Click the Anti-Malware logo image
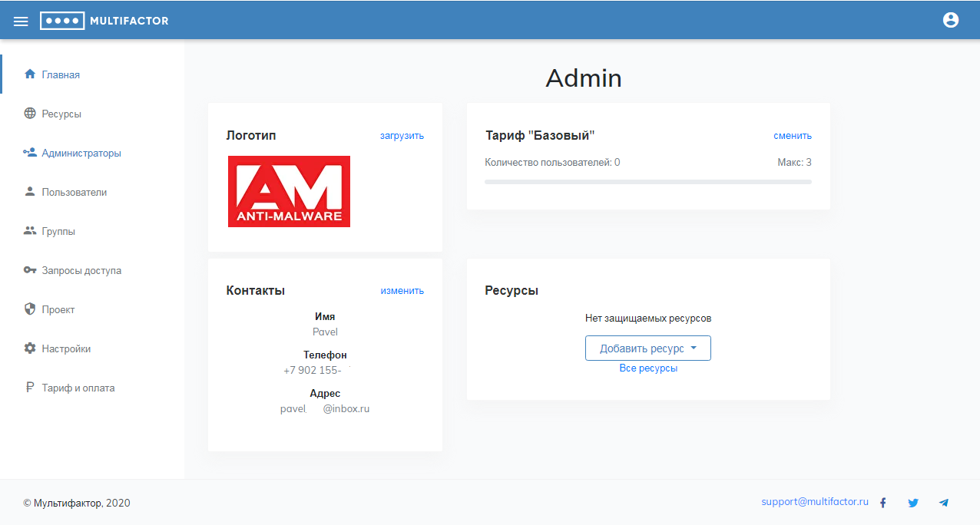Image resolution: width=980 pixels, height=525 pixels. 289,191
